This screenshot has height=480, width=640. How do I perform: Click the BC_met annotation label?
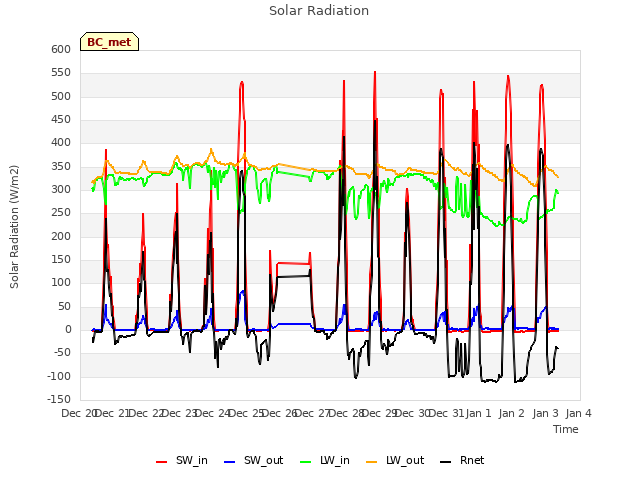click(x=109, y=42)
